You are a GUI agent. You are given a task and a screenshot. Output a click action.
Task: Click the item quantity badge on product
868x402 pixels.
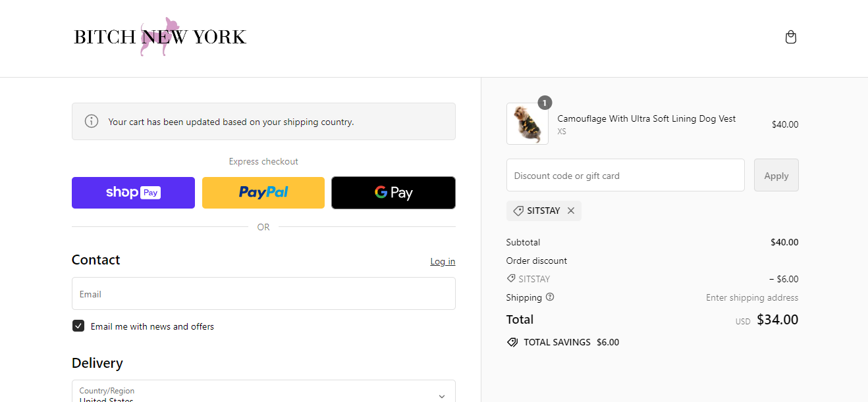[545, 103]
